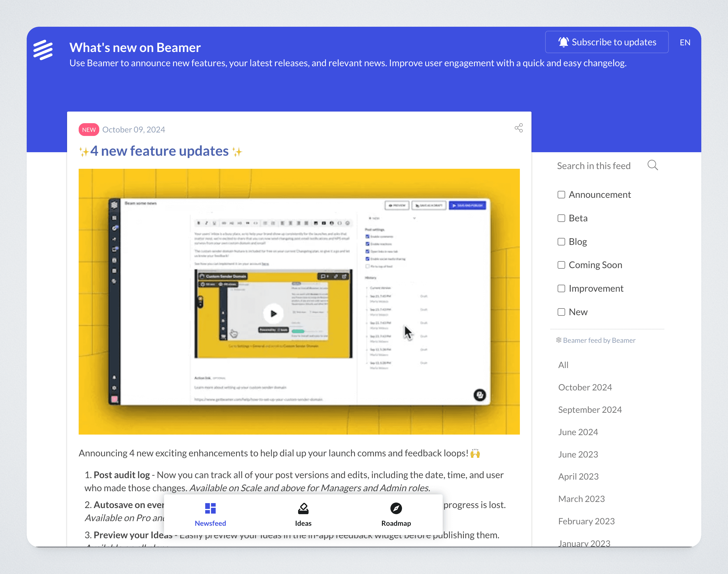The image size is (728, 574).
Task: Play the video in post image
Action: (x=273, y=313)
